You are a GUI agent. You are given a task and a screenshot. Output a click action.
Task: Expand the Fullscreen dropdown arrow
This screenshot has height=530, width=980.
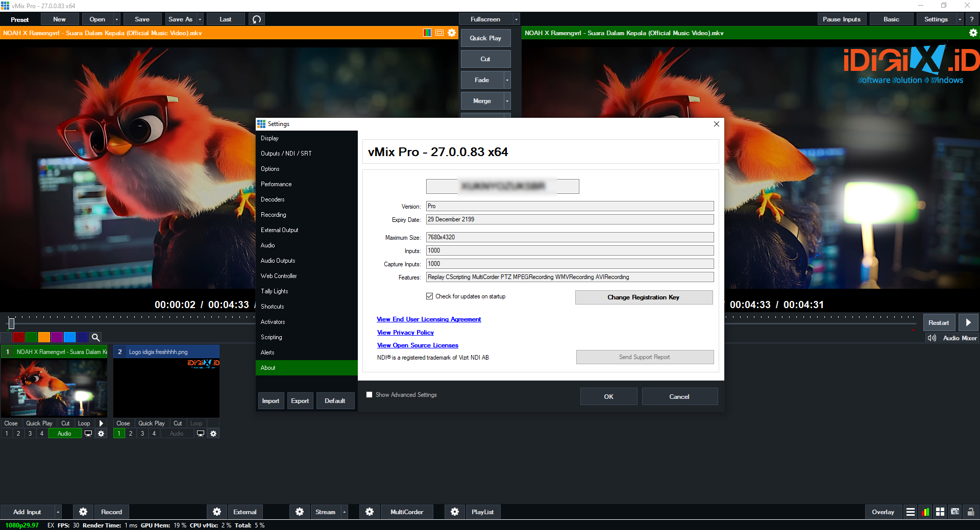click(x=516, y=19)
